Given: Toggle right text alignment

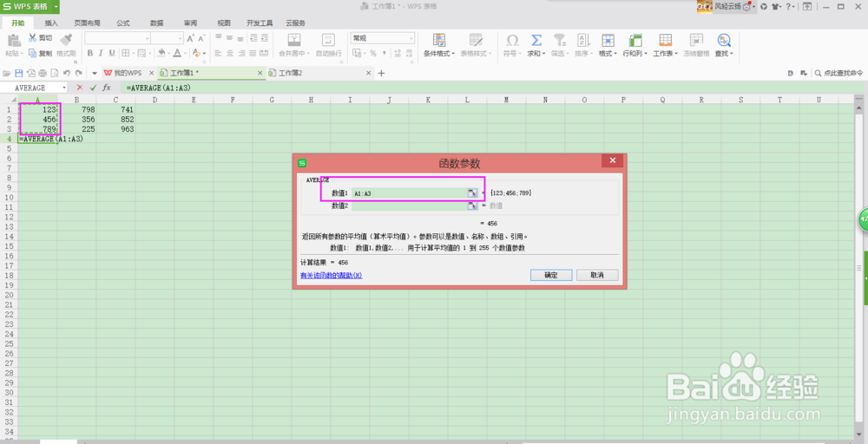Looking at the screenshot, I should pos(240,54).
